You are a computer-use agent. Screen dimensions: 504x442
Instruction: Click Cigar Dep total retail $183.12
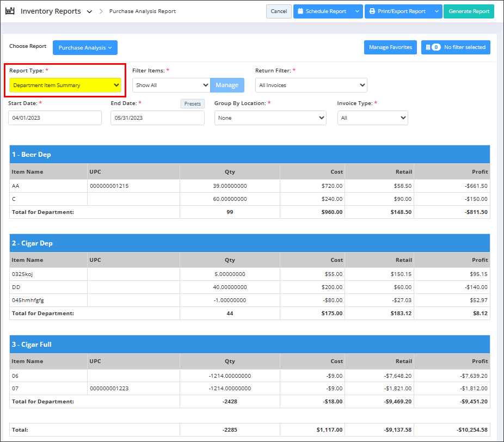pyautogui.click(x=401, y=314)
